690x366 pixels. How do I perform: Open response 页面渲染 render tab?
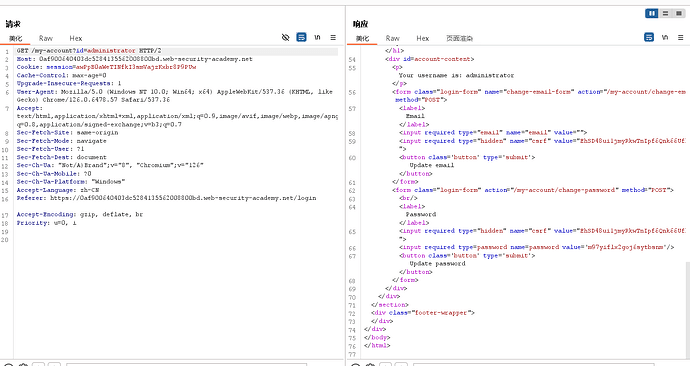[x=459, y=38]
